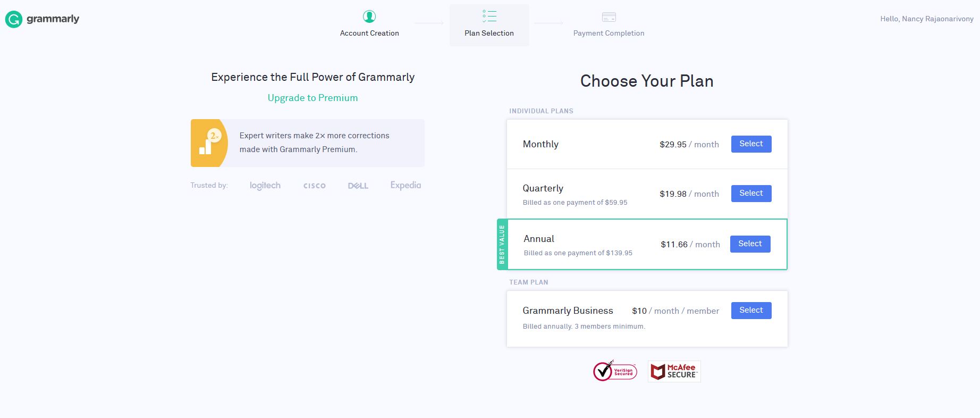
Task: Click the Dell logo
Action: tap(358, 186)
